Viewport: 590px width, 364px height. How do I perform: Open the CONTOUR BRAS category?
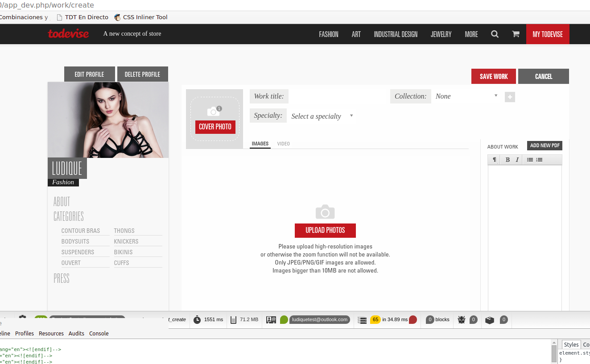pos(81,231)
